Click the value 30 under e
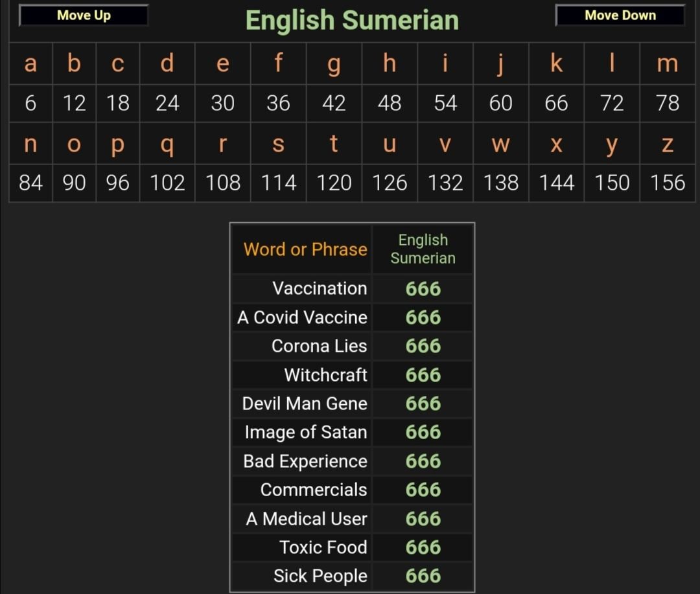Viewport: 700px width, 594px height. pyautogui.click(x=223, y=103)
